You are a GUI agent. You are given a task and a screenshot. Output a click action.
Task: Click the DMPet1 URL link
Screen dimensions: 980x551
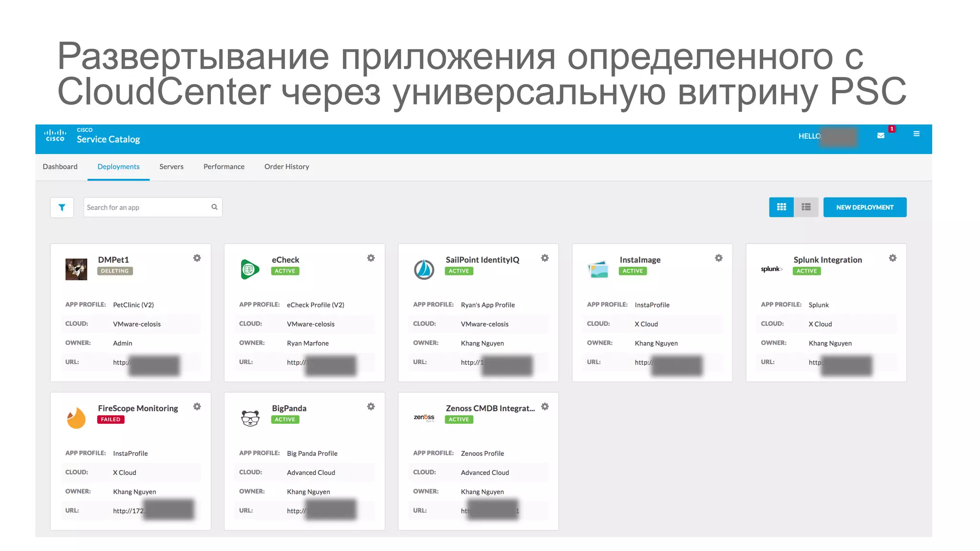click(x=146, y=363)
